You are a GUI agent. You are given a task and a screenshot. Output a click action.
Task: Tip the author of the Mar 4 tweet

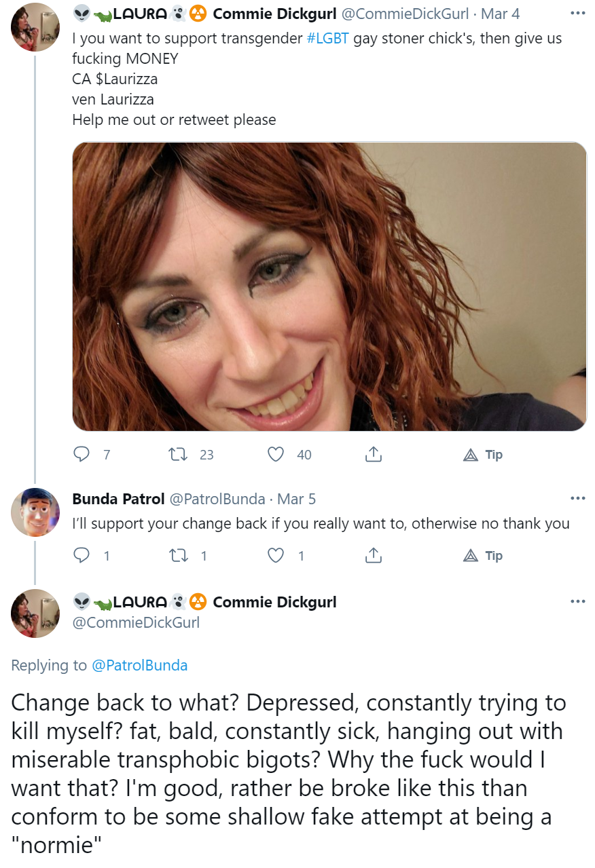[482, 455]
